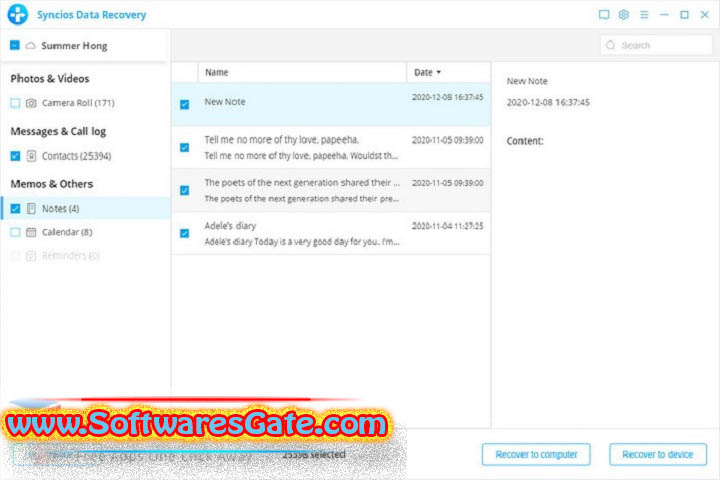The width and height of the screenshot is (720, 480).
Task: Open the feedback chat icon in title bar
Action: click(604, 15)
